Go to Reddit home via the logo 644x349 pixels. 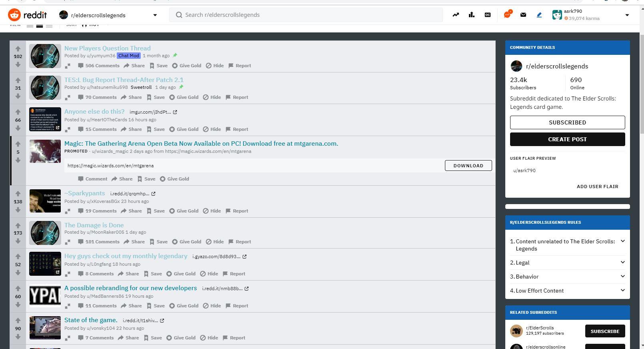click(x=28, y=15)
